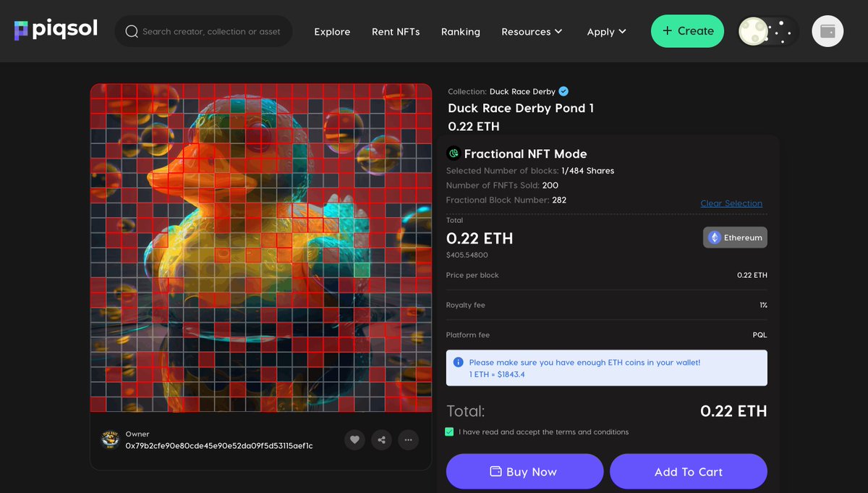
Task: Open the Ethereum currency selector
Action: pyautogui.click(x=735, y=237)
